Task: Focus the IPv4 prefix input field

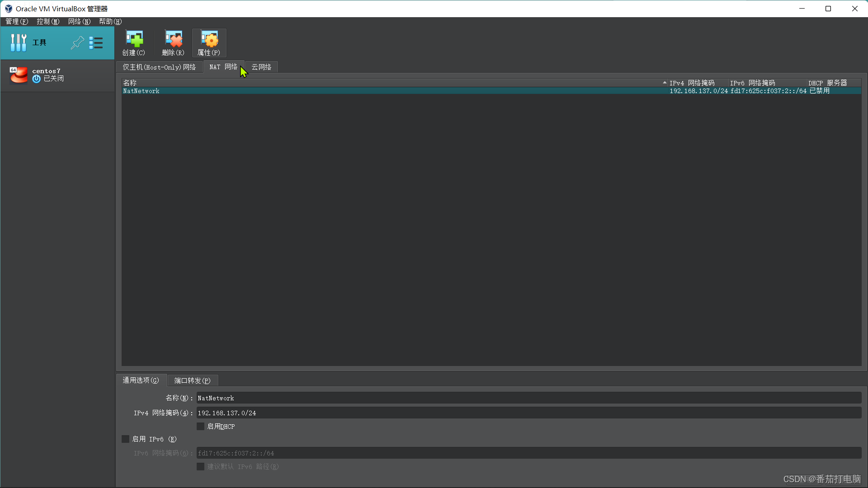Action: pyautogui.click(x=528, y=413)
